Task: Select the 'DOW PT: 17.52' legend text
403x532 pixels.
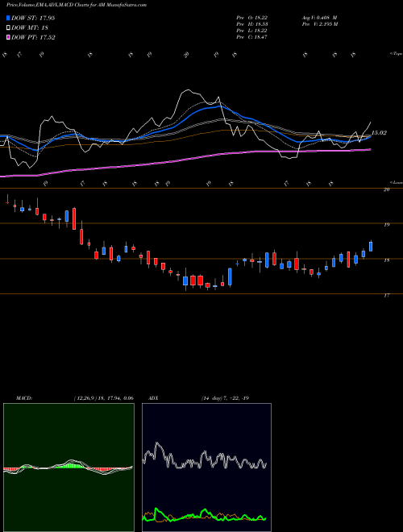Action: (x=33, y=37)
